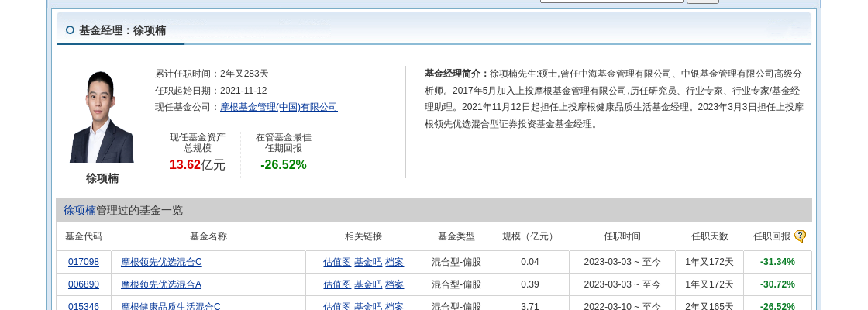Open 基金吧 for 摩根领先优选混合A
This screenshot has height=310, width=868.
368,284
